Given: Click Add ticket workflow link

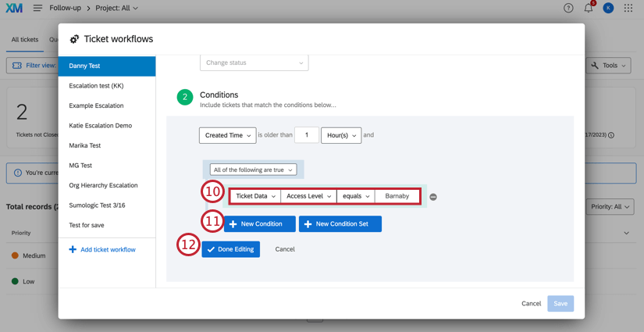Looking at the screenshot, I should coord(102,249).
